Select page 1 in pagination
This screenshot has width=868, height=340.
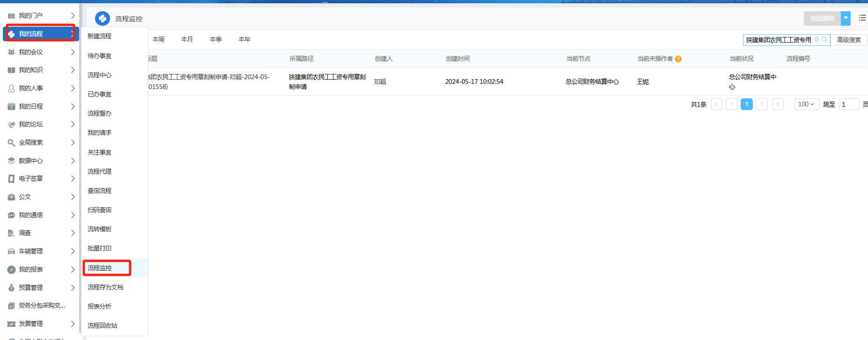click(x=747, y=104)
